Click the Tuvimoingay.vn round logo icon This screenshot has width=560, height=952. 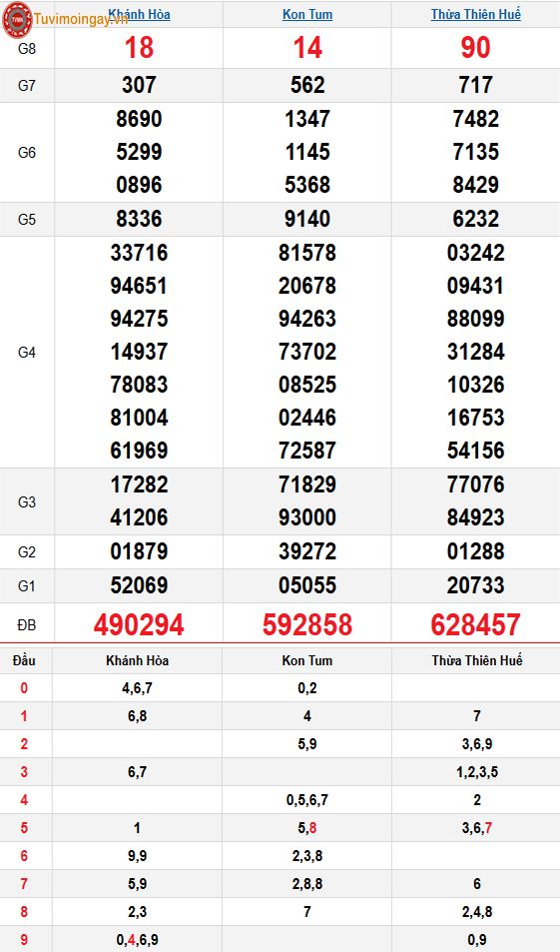(x=17, y=19)
